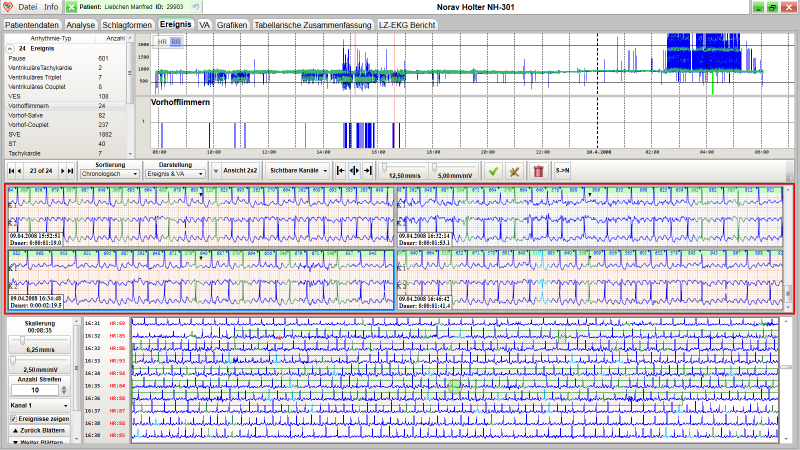Open the Datei menu
Screen dimensions: 800x450
pos(27,7)
